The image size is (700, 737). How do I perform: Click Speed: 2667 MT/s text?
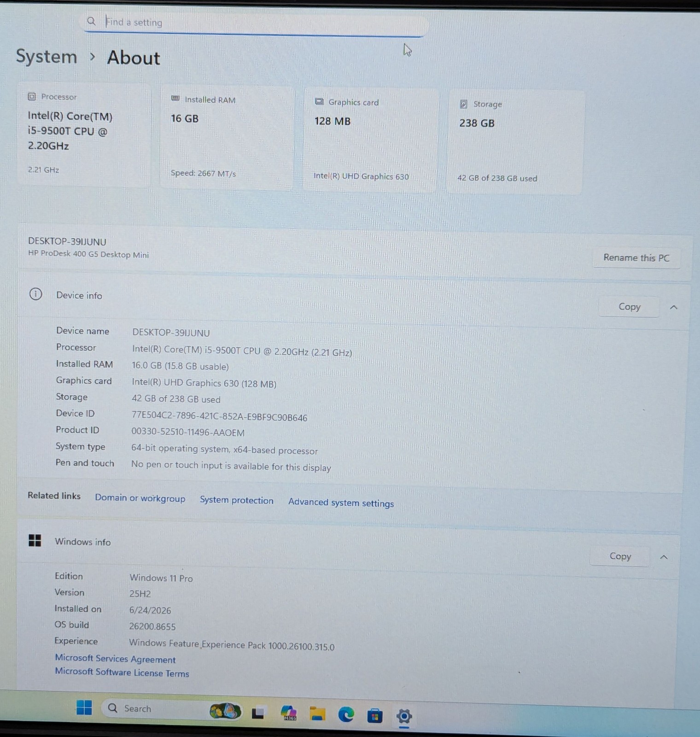point(203,173)
